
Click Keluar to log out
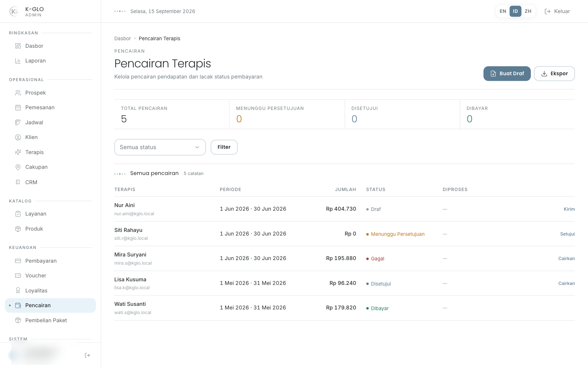[x=557, y=11]
